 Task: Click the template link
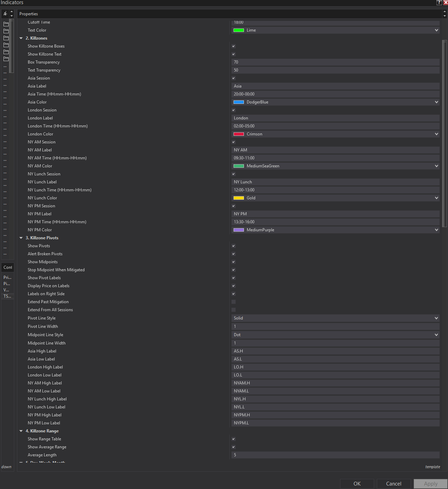click(x=433, y=467)
